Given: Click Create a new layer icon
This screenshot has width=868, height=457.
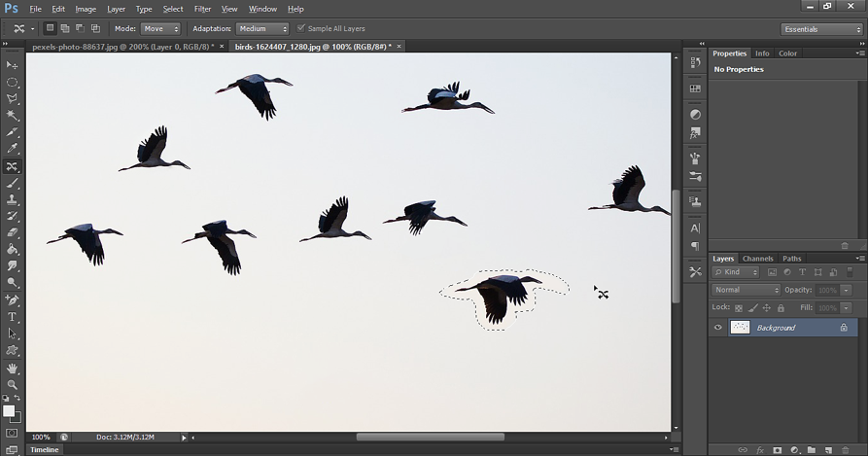Looking at the screenshot, I should pos(828,450).
